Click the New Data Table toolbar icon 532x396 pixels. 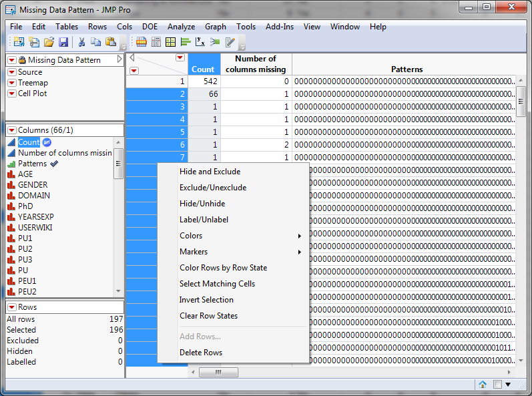click(x=19, y=42)
